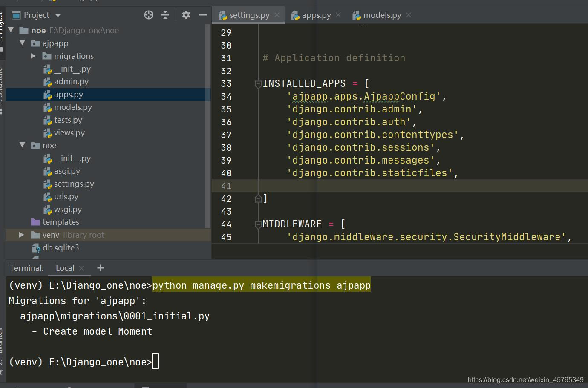Switch to apps.py editor tab
Image resolution: width=588 pixels, height=388 pixels.
pos(316,15)
